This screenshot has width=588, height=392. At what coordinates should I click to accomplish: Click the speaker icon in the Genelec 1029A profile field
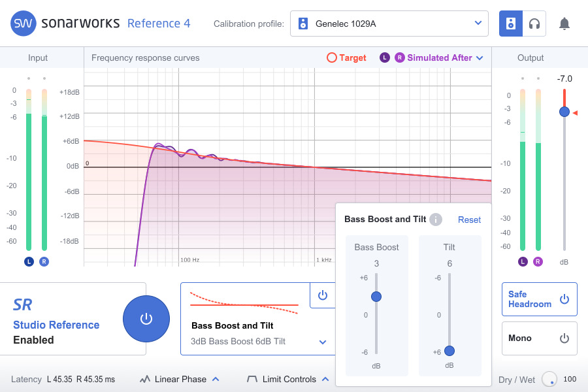coord(303,24)
